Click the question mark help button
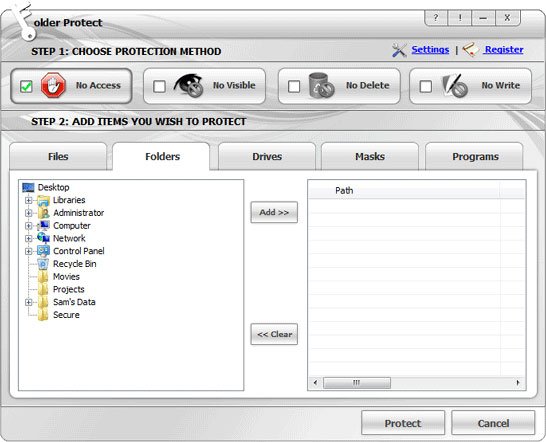Viewport: 546px width, 442px height. (436, 18)
